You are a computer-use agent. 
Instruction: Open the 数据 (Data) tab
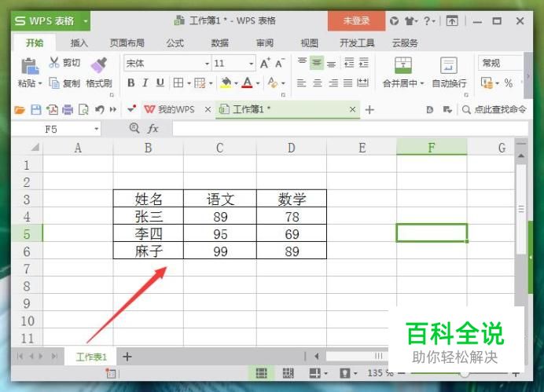220,43
